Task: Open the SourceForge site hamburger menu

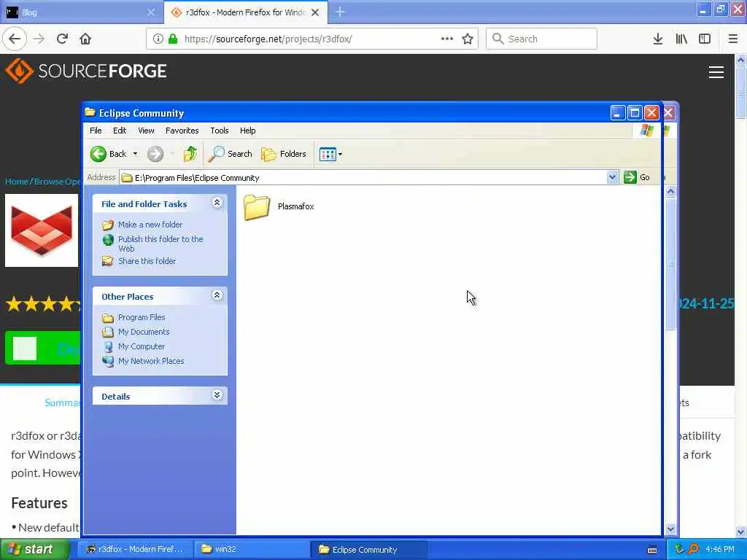Action: [x=716, y=72]
